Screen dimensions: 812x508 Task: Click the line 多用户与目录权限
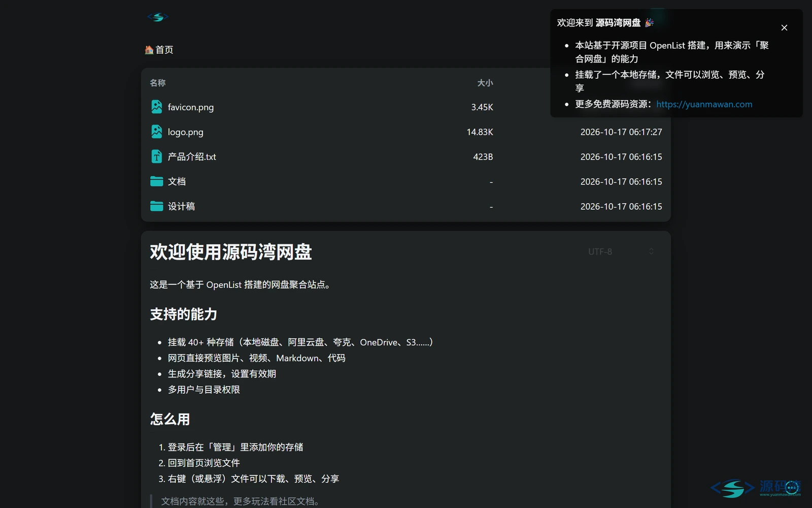click(x=204, y=390)
